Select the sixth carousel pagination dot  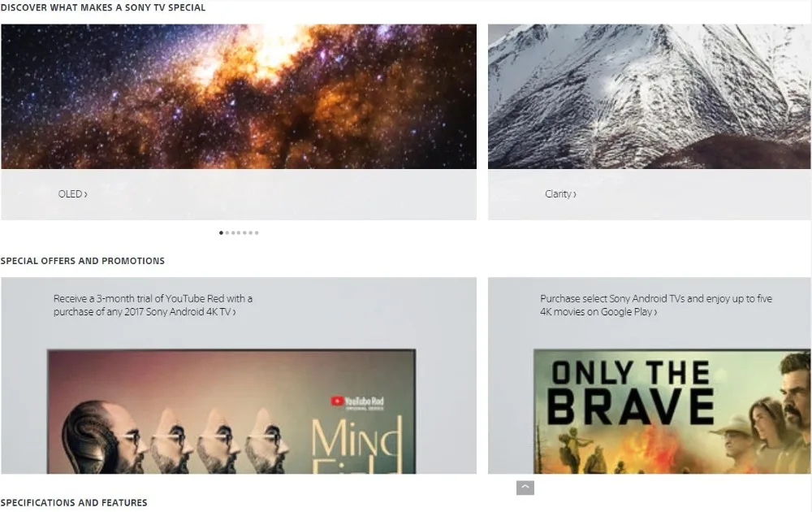(x=251, y=232)
